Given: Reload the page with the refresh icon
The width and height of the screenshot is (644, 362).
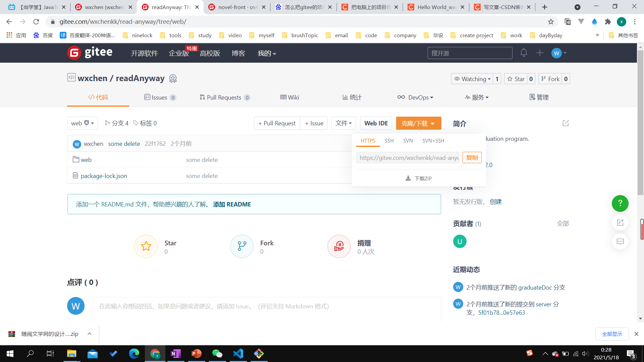Looking at the screenshot, I should coord(36,21).
